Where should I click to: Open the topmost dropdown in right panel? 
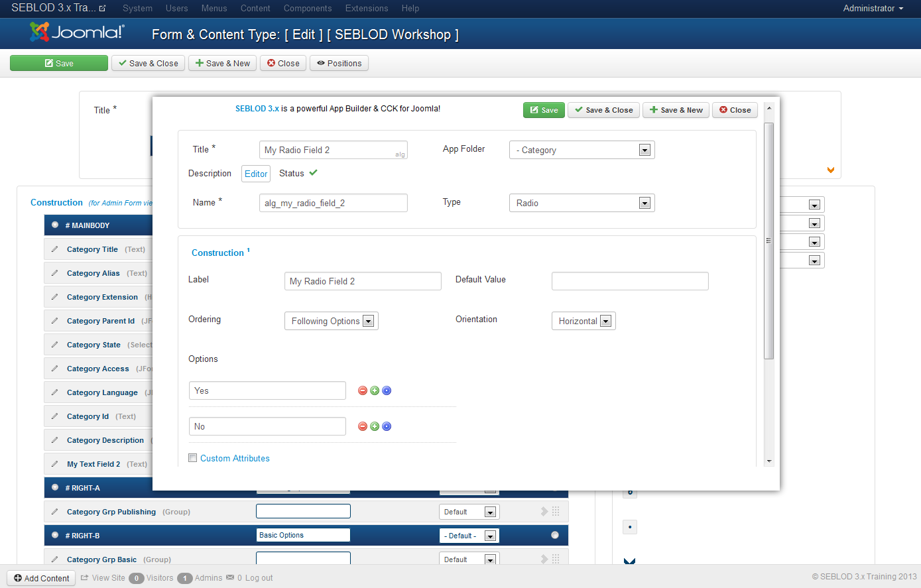pos(802,204)
